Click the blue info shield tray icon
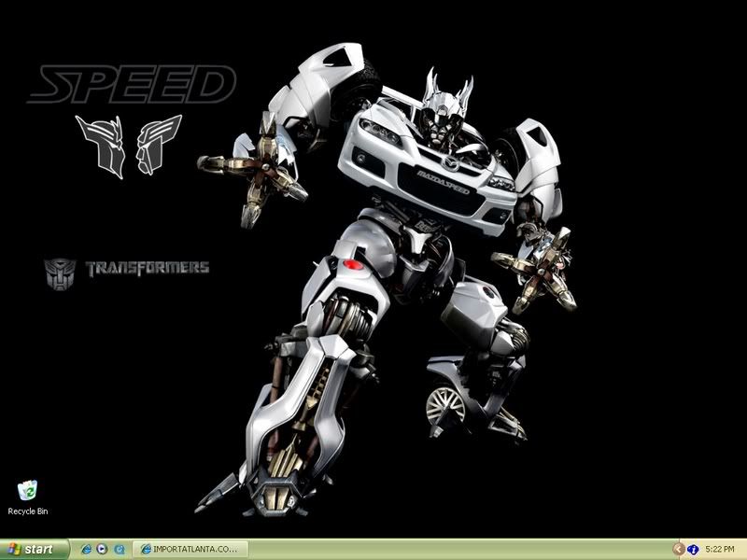The height and width of the screenshot is (560, 747). 694,549
